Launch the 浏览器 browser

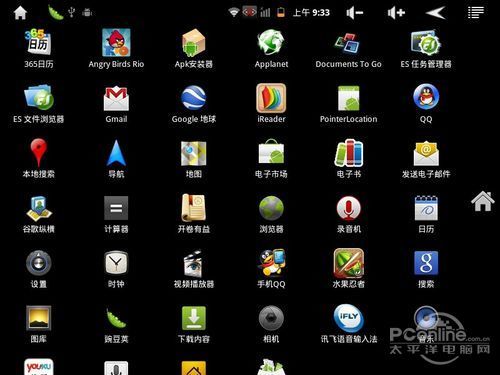pos(271,208)
